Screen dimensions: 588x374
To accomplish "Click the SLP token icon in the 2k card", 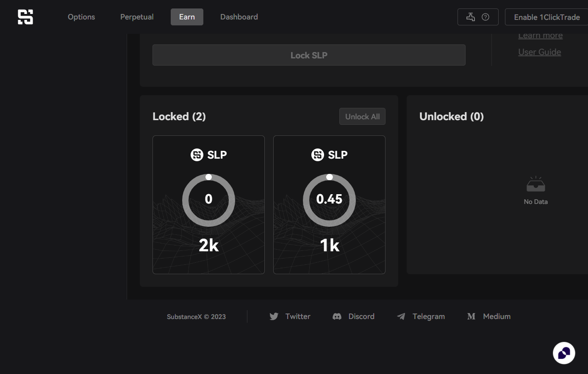I will [197, 155].
